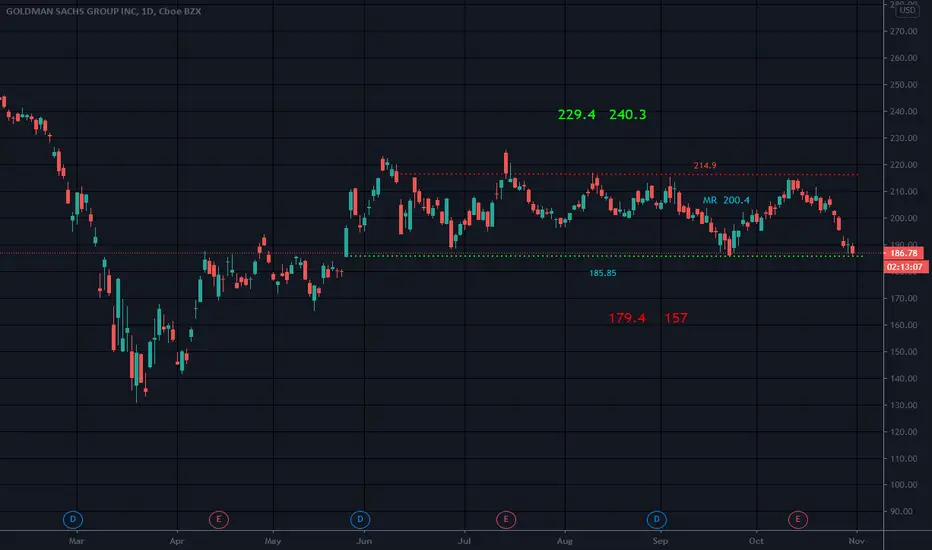Click the 170.00 price axis label
The width and height of the screenshot is (932, 550).
[903, 298]
